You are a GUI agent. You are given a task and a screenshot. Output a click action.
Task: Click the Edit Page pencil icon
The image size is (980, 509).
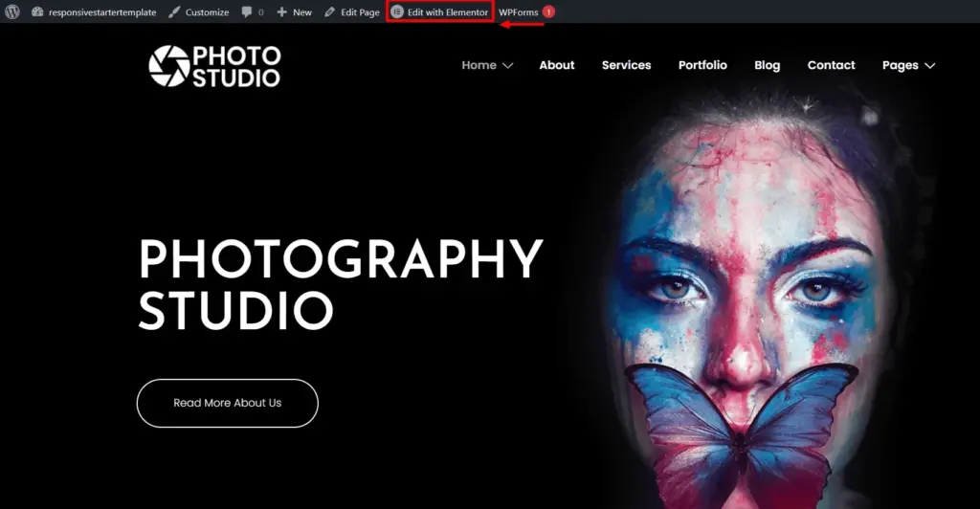330,12
